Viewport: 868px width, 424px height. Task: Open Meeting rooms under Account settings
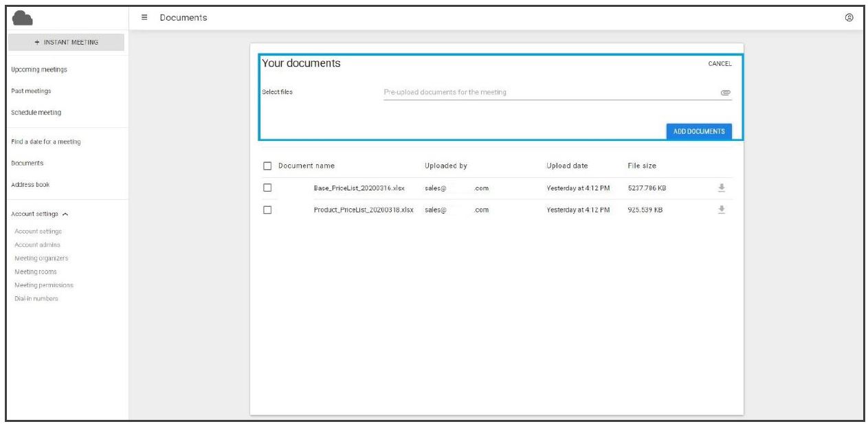pos(36,272)
